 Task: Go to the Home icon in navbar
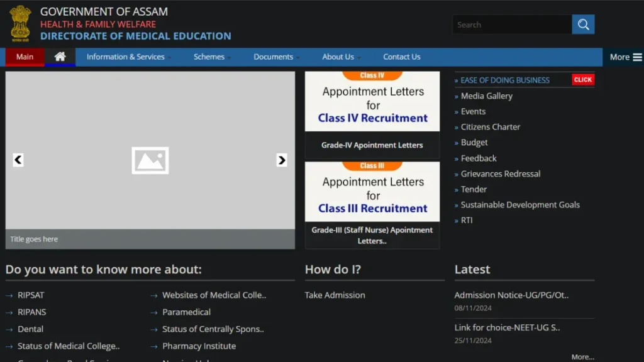pyautogui.click(x=60, y=57)
